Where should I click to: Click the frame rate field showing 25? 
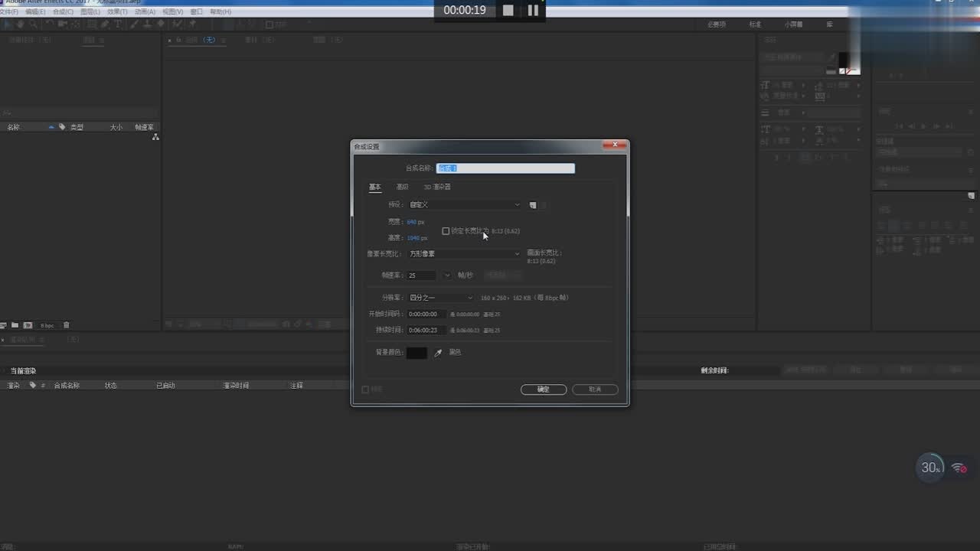(423, 275)
